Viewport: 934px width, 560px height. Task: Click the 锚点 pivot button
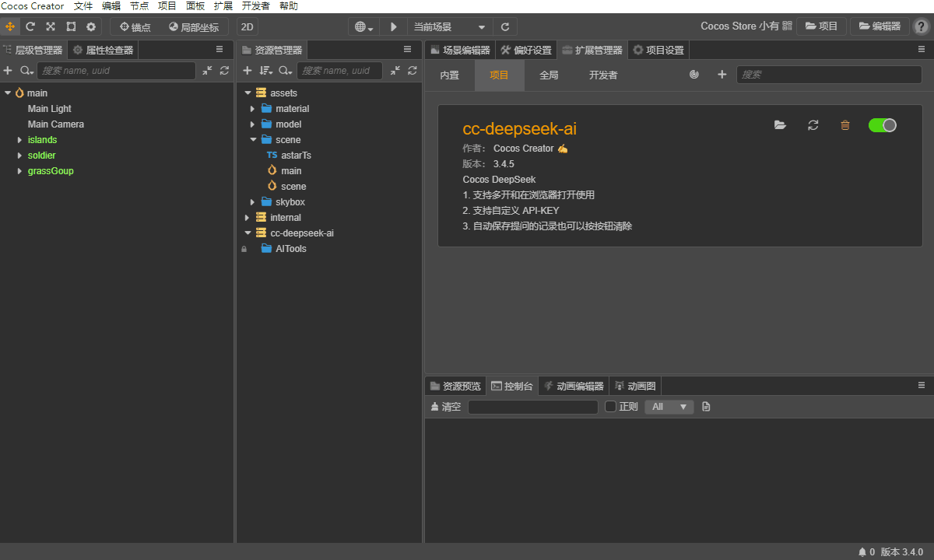pyautogui.click(x=135, y=26)
